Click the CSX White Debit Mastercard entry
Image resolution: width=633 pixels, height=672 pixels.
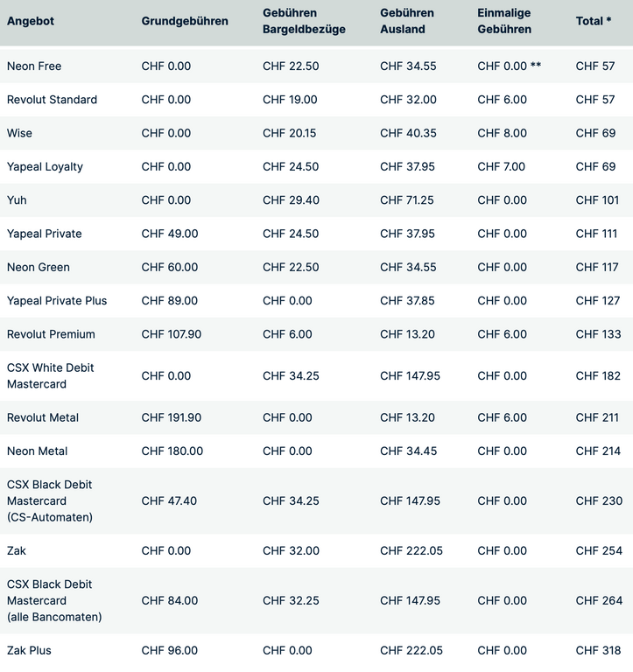click(x=50, y=376)
